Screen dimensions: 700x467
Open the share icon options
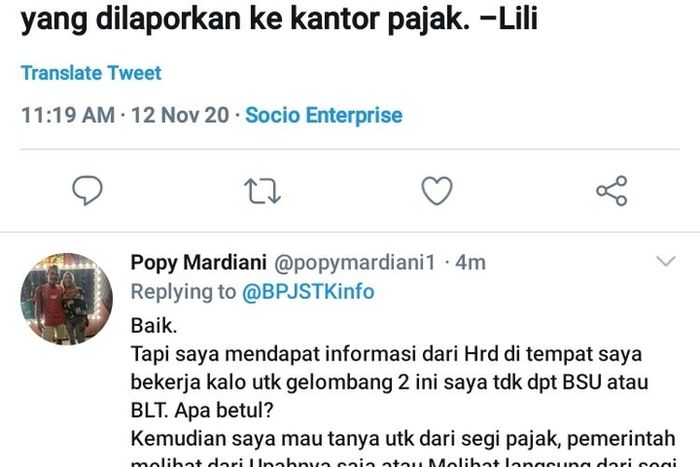612,191
